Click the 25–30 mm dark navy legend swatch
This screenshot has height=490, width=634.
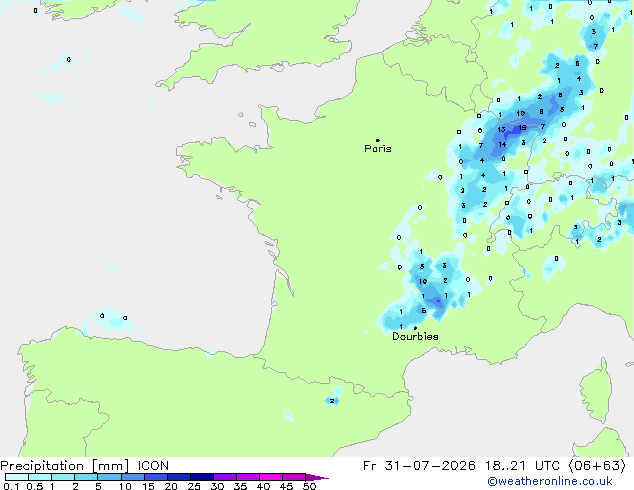pos(202,477)
